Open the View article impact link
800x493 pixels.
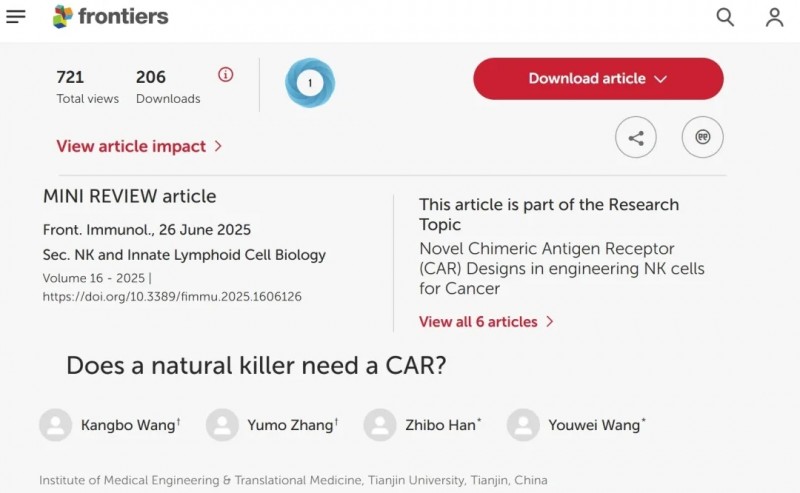[139, 146]
